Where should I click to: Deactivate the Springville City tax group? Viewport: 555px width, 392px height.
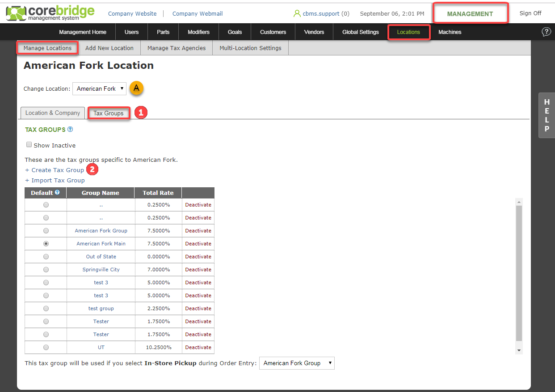pyautogui.click(x=198, y=270)
